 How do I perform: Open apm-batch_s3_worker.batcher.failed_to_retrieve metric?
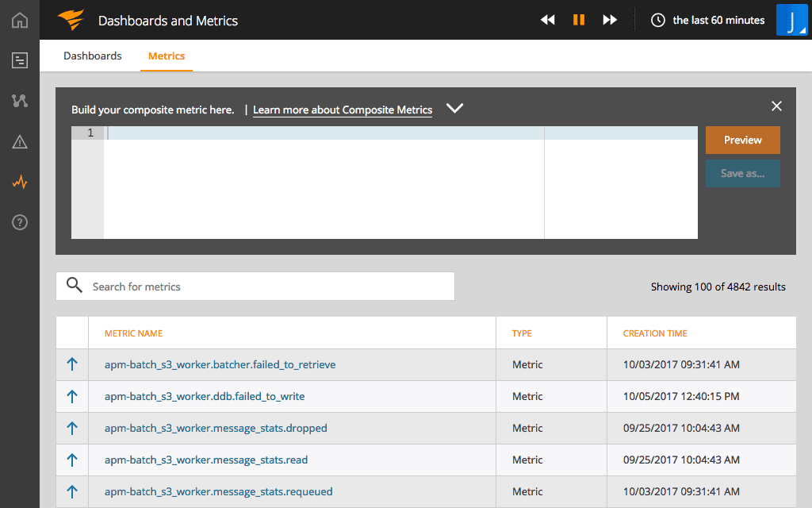pos(220,364)
